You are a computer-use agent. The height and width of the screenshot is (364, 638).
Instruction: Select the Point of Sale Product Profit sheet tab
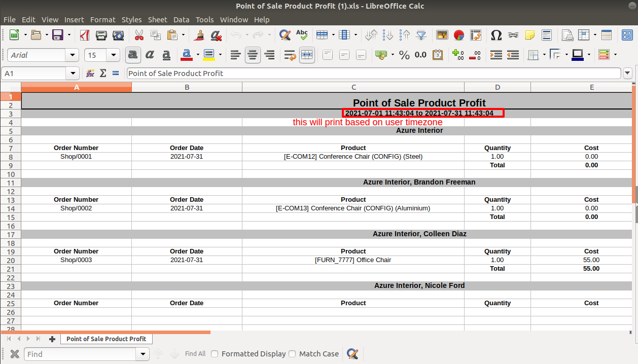point(107,339)
